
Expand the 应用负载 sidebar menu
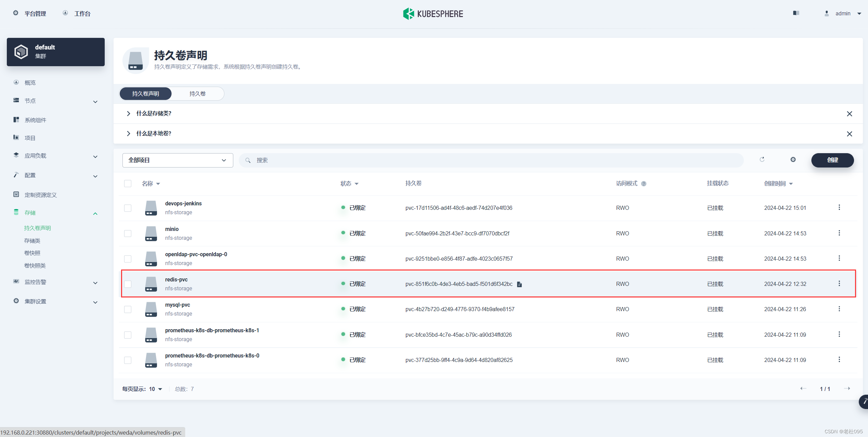(x=95, y=157)
